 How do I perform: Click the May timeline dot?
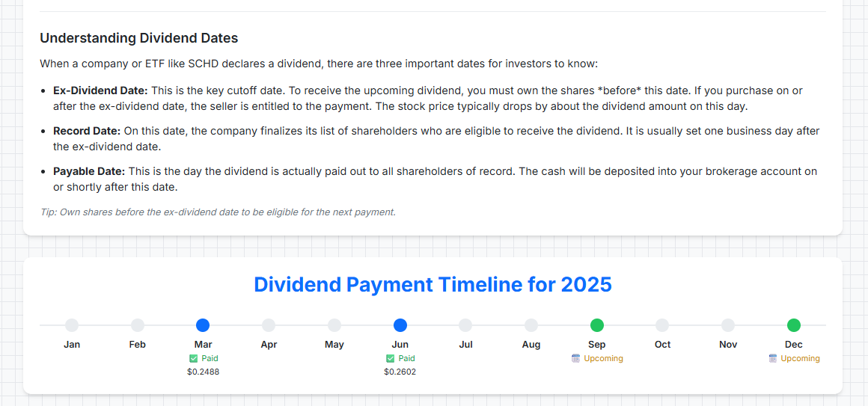coord(334,325)
